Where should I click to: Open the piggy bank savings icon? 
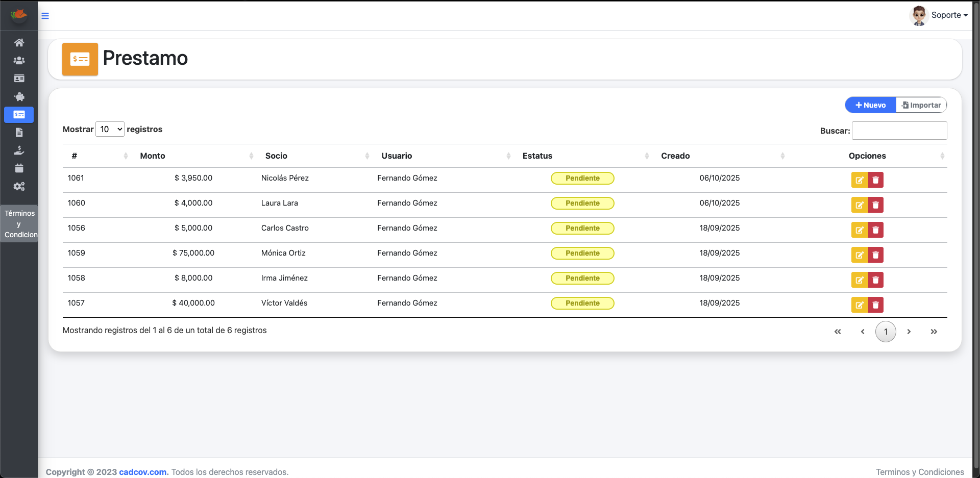click(x=19, y=96)
